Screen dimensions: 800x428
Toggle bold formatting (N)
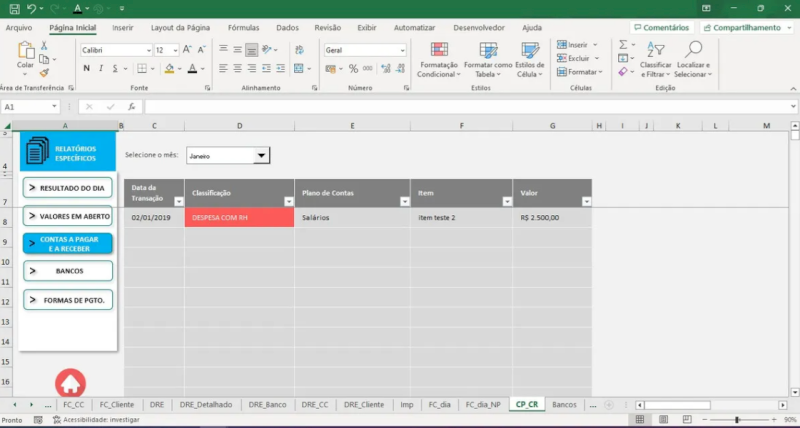(x=87, y=68)
